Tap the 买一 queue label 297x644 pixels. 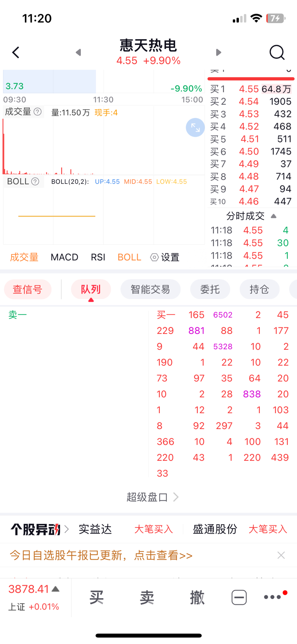(166, 315)
